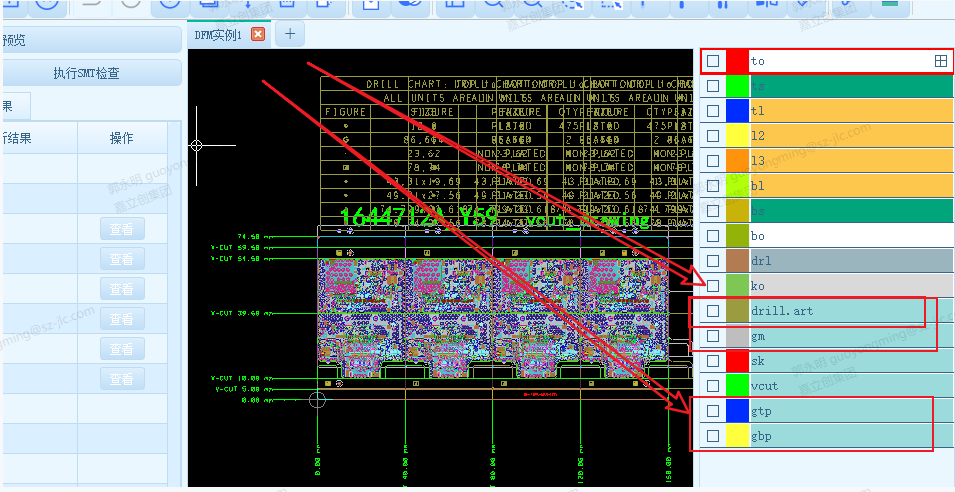This screenshot has height=492, width=955.
Task: Click the color swatch of the bs layer
Action: pyautogui.click(x=737, y=211)
